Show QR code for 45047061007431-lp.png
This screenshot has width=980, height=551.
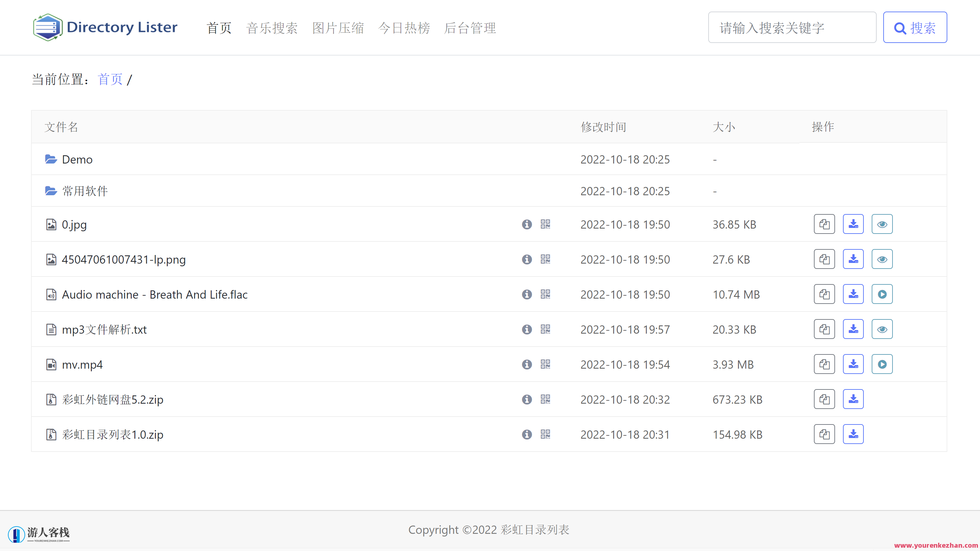coord(545,259)
